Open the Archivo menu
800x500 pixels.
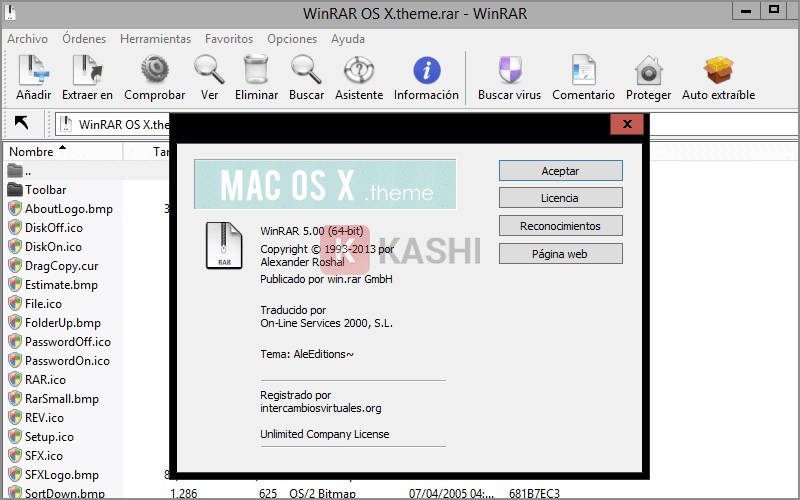[28, 39]
